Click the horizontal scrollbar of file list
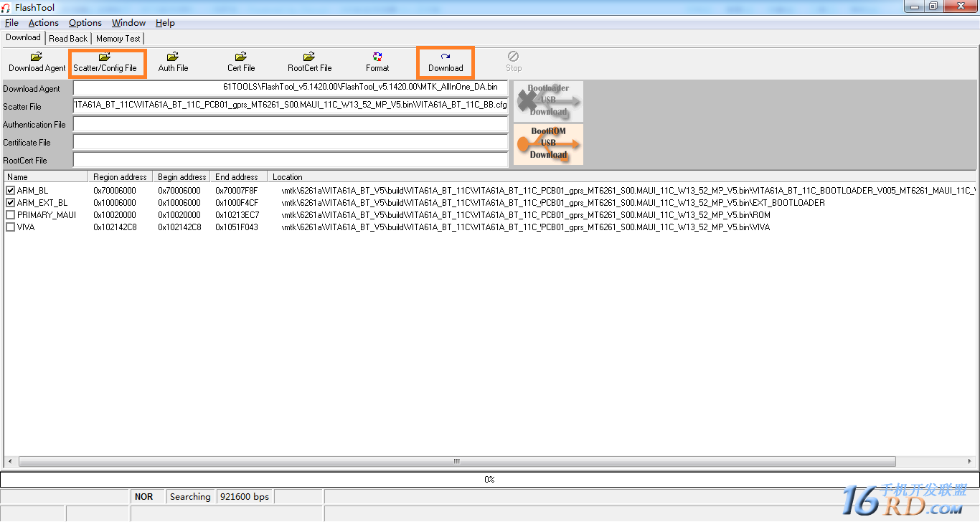Screen dimensions: 980x522 [x=456, y=462]
